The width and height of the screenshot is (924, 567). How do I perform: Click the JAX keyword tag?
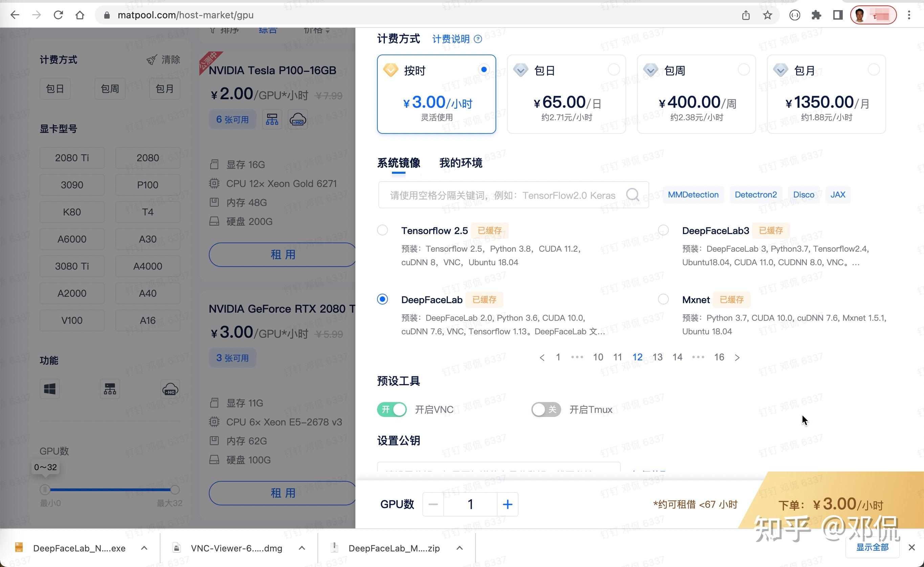point(838,195)
